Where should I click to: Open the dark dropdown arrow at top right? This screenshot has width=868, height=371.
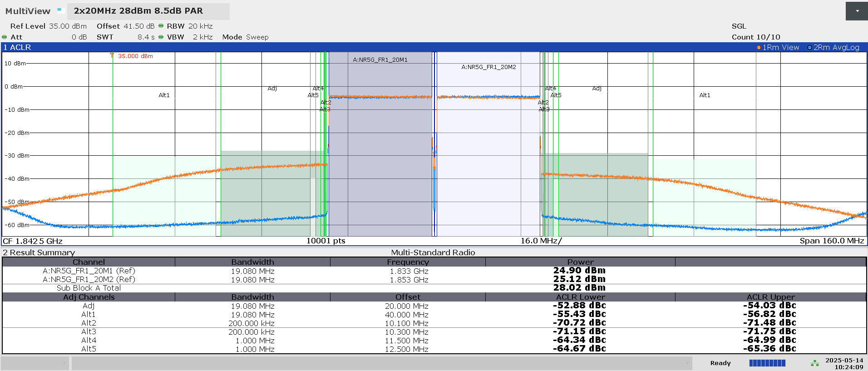[857, 11]
